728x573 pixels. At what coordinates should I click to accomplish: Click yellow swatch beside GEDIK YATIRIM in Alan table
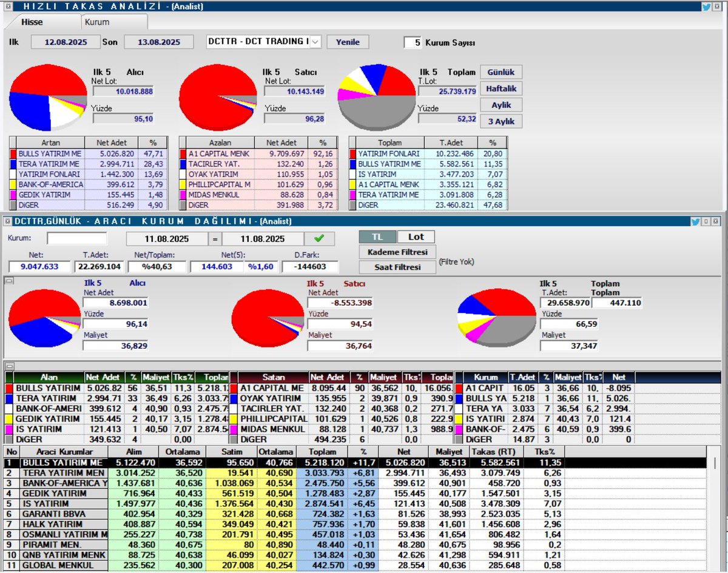coord(8,419)
